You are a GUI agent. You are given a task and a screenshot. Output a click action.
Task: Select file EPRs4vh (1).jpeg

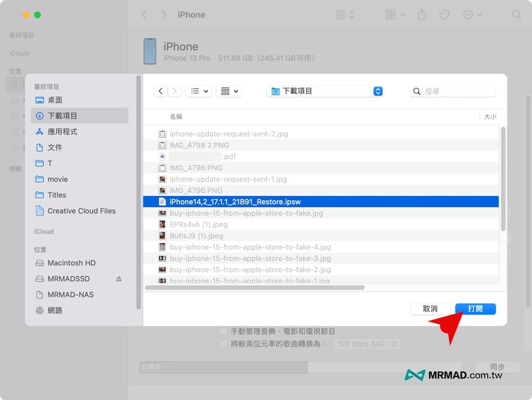pos(321,224)
